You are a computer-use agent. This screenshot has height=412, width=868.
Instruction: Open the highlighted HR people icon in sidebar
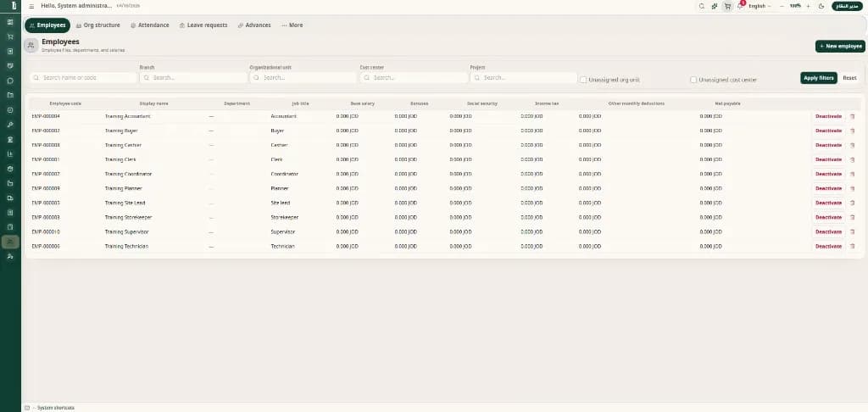[x=10, y=242]
